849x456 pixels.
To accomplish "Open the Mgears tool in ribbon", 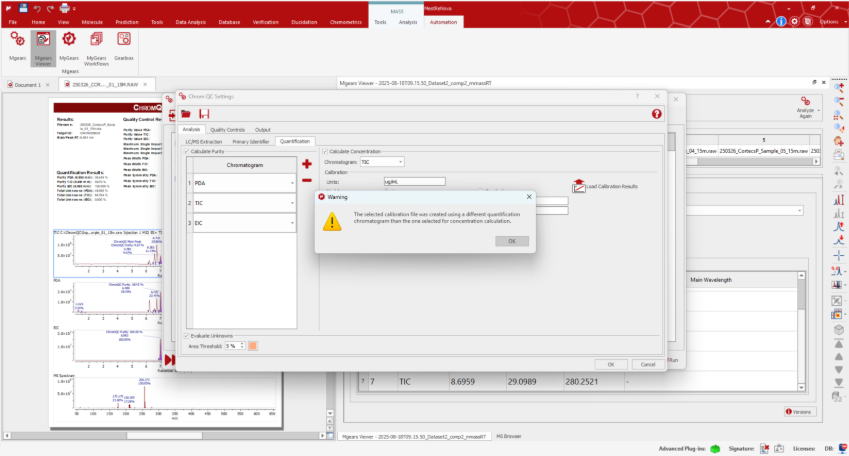I will (17, 47).
